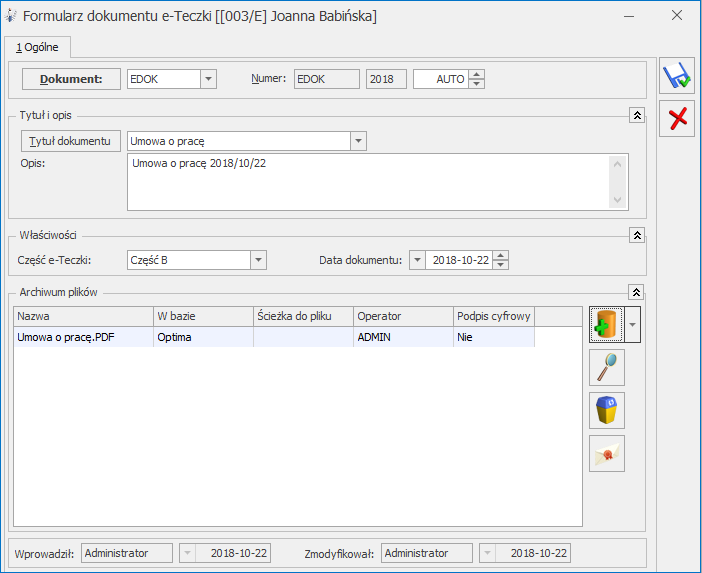Switch to the 1 Ogólne tab
This screenshot has width=702, height=573.
point(37,46)
